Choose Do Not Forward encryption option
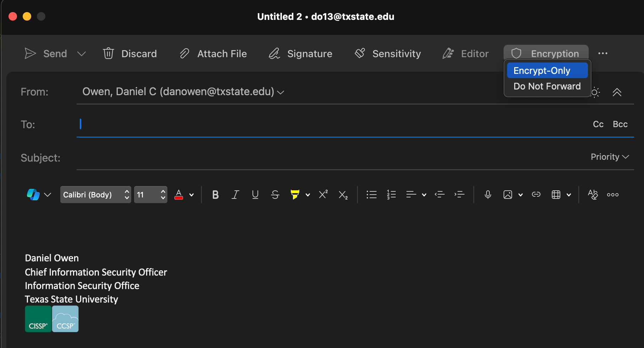 (547, 86)
